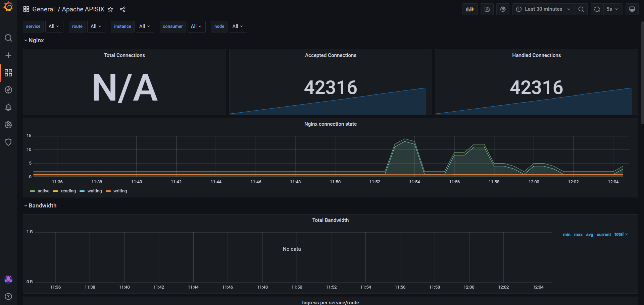Click the No data message in Total Bandwidth
Image resolution: width=644 pixels, height=305 pixels.
coord(292,249)
